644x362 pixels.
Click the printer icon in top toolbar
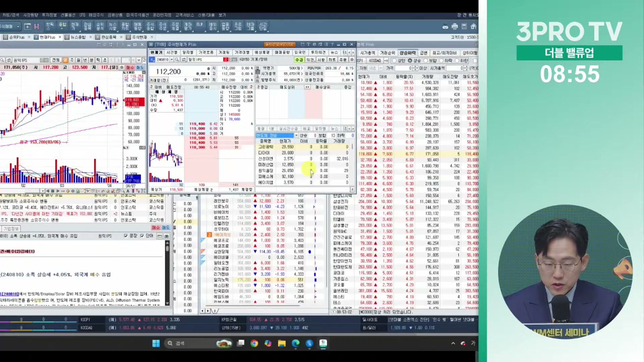point(455,26)
